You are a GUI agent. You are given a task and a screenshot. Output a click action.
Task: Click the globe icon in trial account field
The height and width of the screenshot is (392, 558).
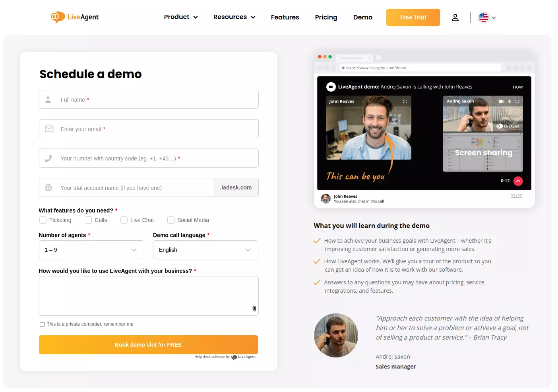48,187
